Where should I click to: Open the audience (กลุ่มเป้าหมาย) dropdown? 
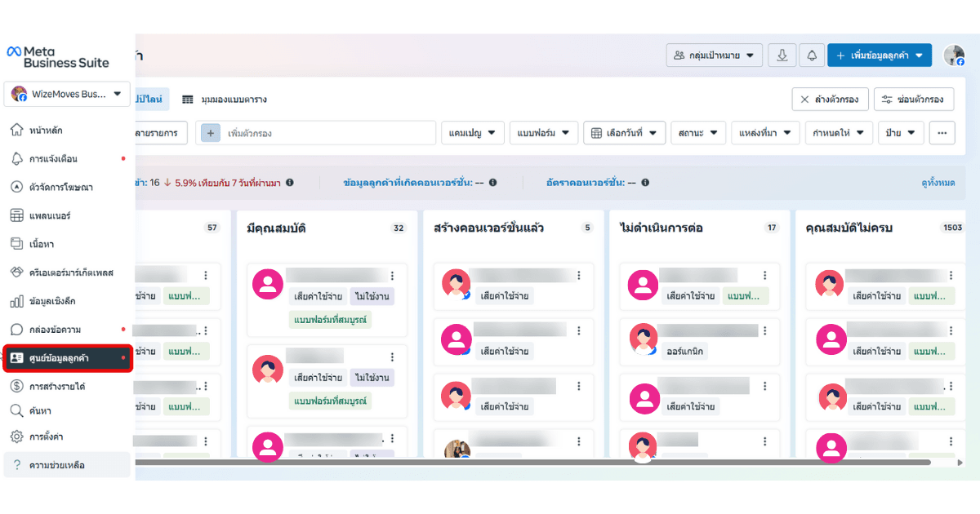tap(714, 55)
